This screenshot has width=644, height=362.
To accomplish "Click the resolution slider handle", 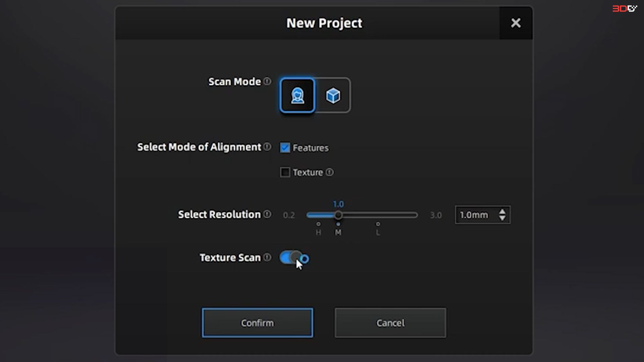I will click(338, 215).
